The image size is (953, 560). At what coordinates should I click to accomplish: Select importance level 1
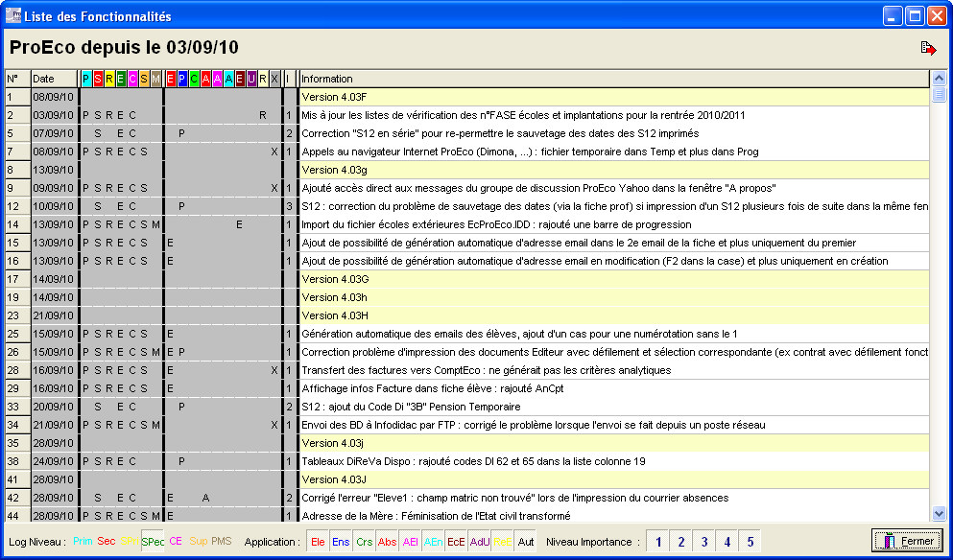[658, 542]
